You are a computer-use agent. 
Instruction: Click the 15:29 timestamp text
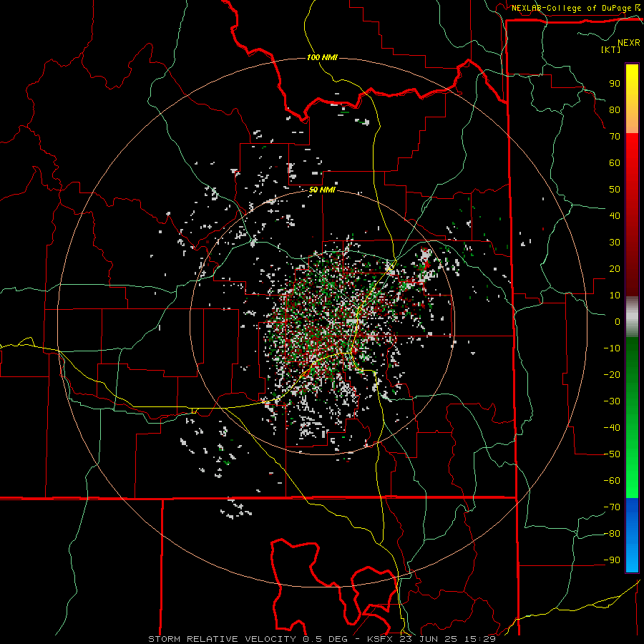(480, 639)
